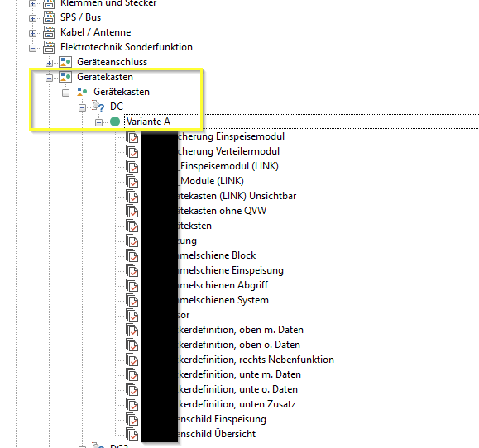
Task: Click page icon beside Gerätekasten ohne QVW
Action: [x=132, y=211]
